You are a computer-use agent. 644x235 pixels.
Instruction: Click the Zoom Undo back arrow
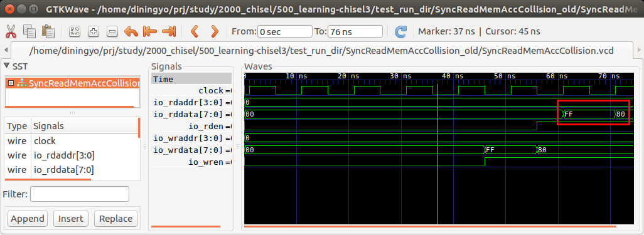click(x=131, y=31)
